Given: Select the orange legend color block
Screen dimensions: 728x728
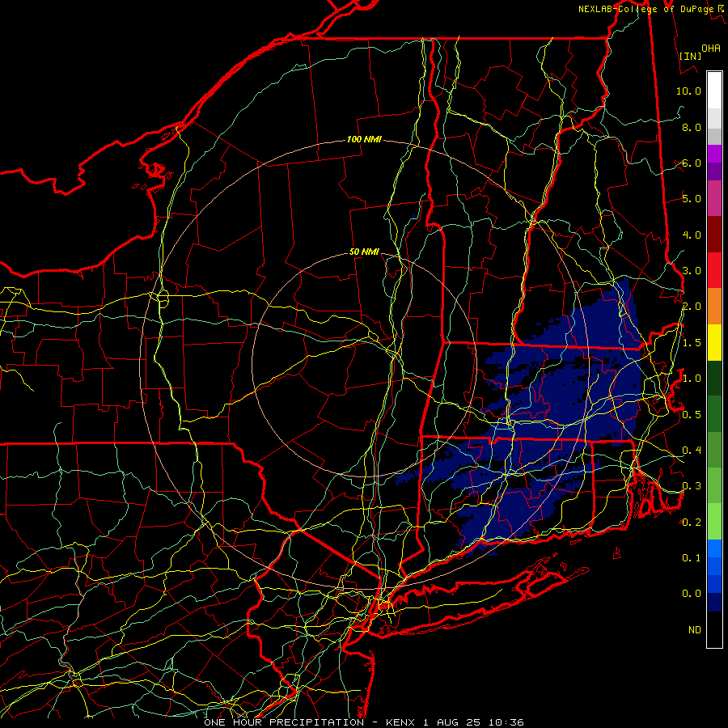Looking at the screenshot, I should click(x=714, y=306).
